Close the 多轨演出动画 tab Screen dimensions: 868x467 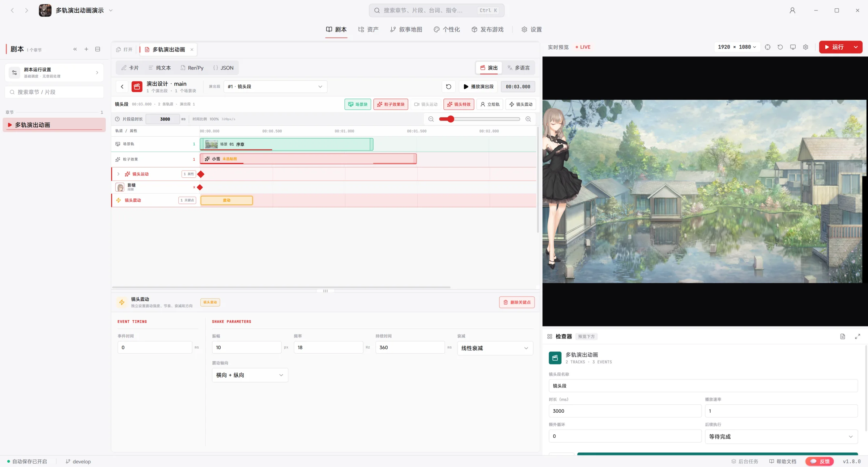point(192,50)
